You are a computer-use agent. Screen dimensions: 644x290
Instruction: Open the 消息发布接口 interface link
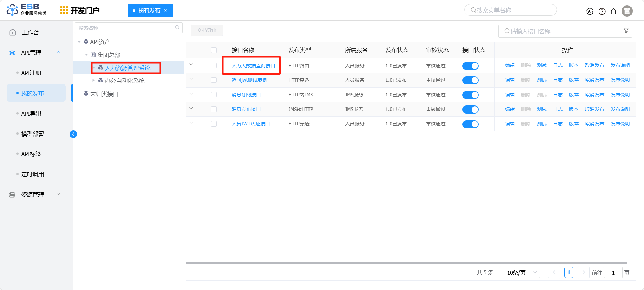pyautogui.click(x=246, y=109)
